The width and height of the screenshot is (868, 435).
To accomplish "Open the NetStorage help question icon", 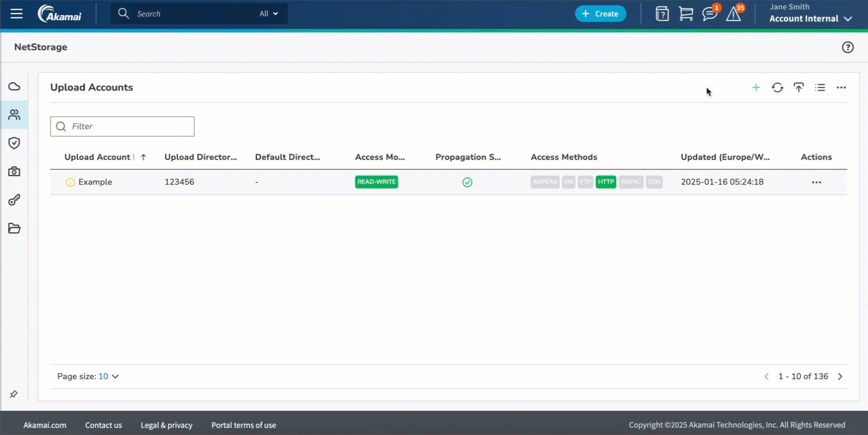I will point(847,47).
